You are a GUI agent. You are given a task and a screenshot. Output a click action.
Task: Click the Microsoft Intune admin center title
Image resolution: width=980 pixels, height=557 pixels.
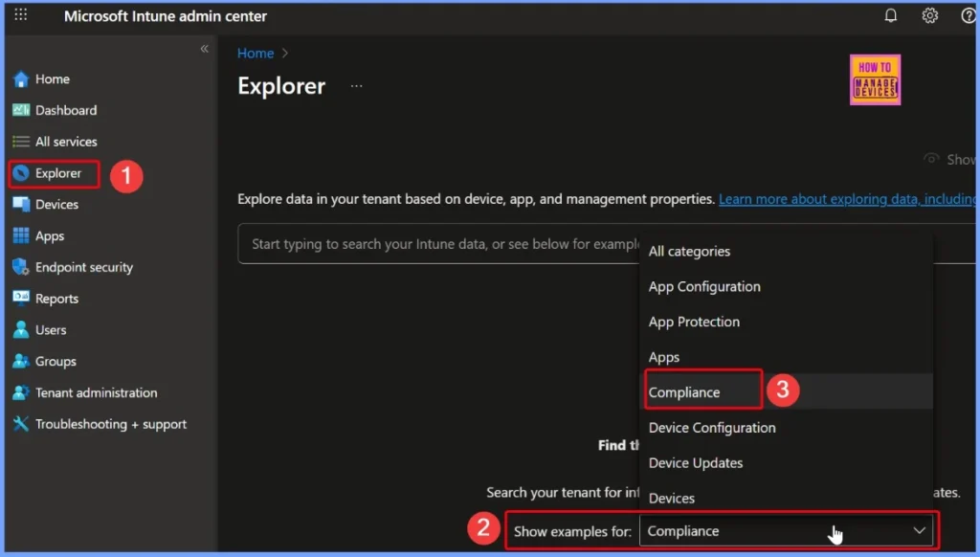(166, 16)
